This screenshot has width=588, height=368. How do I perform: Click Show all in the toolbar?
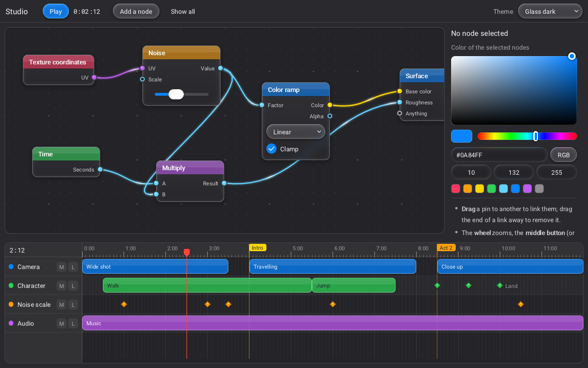(x=183, y=11)
